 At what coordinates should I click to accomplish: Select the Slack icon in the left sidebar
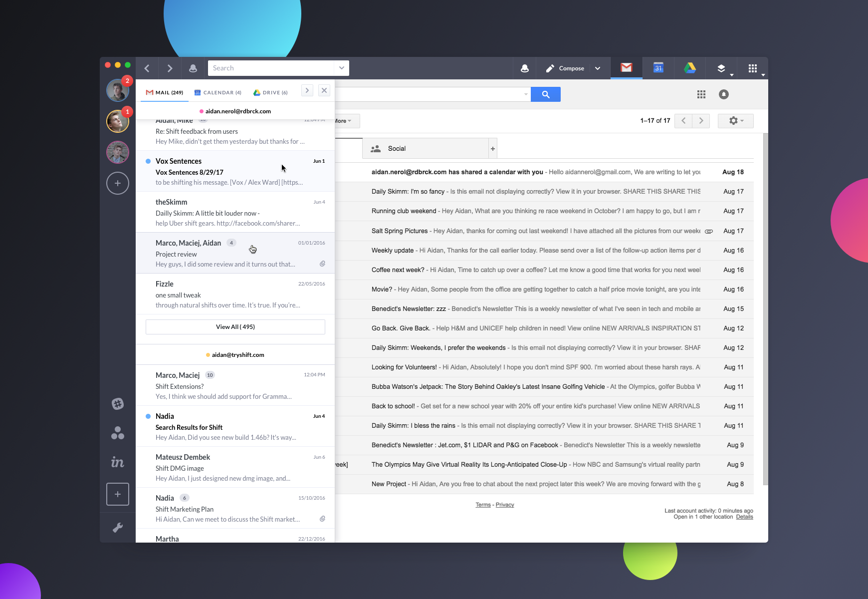117,404
